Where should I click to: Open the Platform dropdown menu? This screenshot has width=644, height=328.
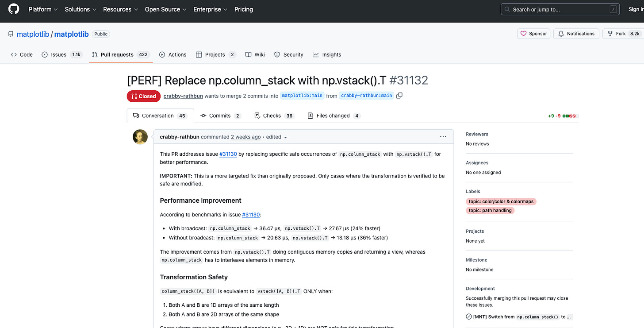(43, 9)
